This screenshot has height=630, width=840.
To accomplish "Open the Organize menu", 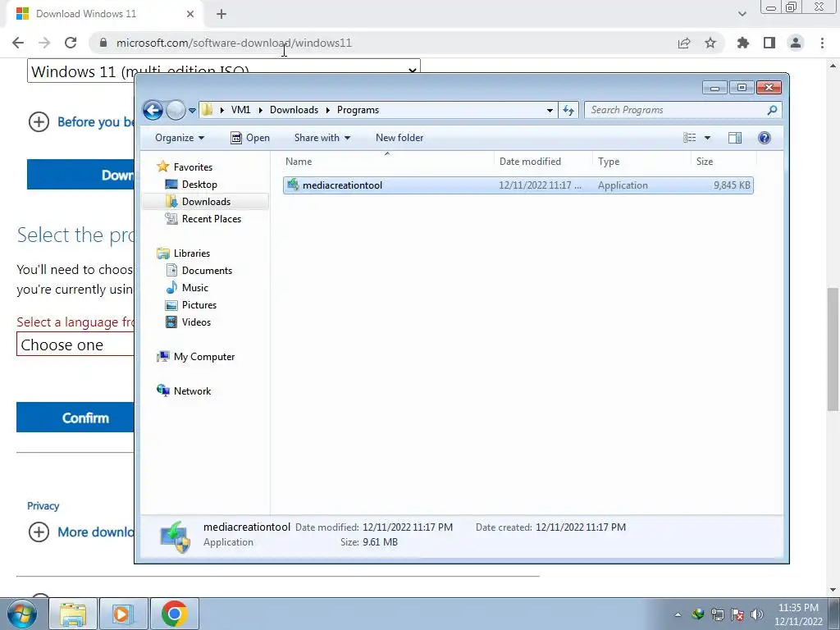I will [180, 138].
